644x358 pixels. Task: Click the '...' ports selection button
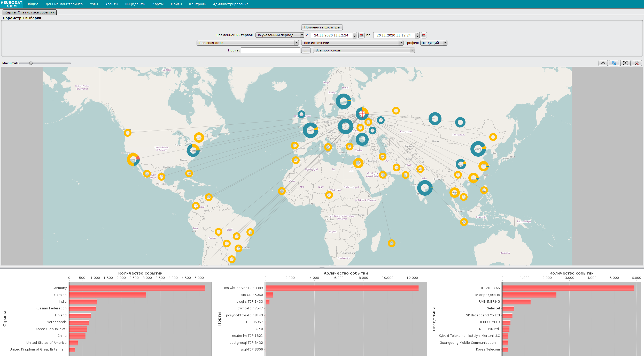pyautogui.click(x=306, y=50)
